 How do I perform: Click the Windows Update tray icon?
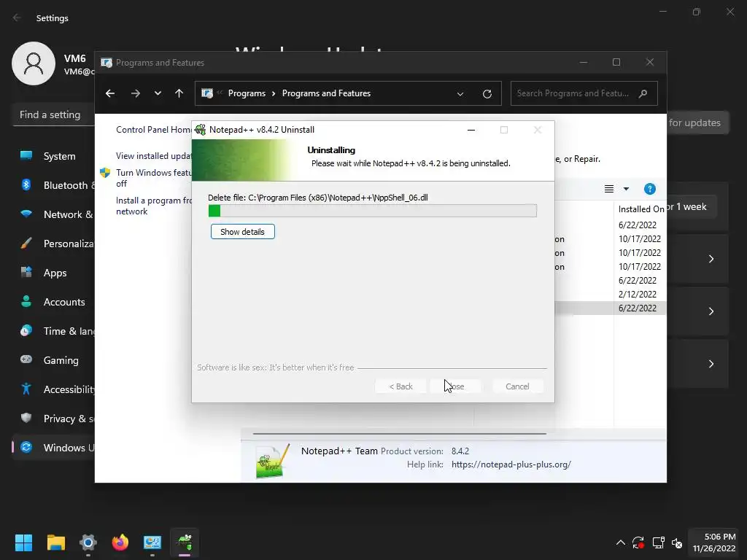pos(638,542)
